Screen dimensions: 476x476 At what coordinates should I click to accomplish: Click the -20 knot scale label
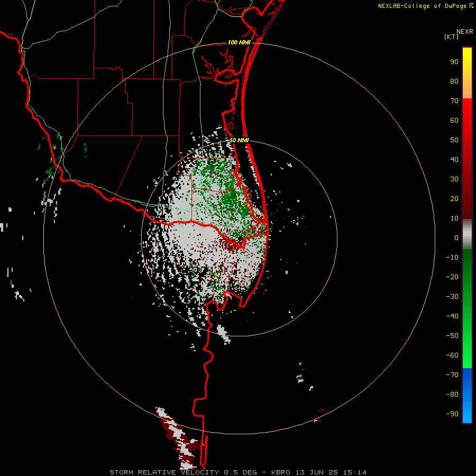452,277
